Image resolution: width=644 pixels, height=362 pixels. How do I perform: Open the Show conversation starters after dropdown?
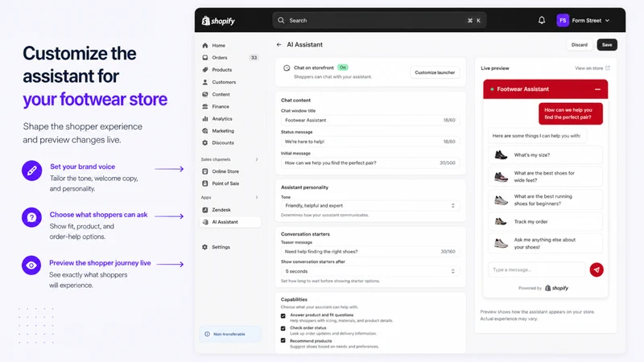coord(370,271)
